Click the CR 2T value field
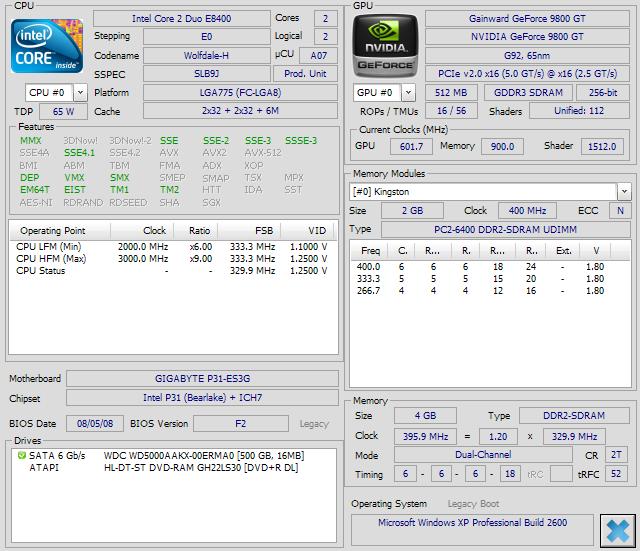640x551 pixels. (x=616, y=455)
